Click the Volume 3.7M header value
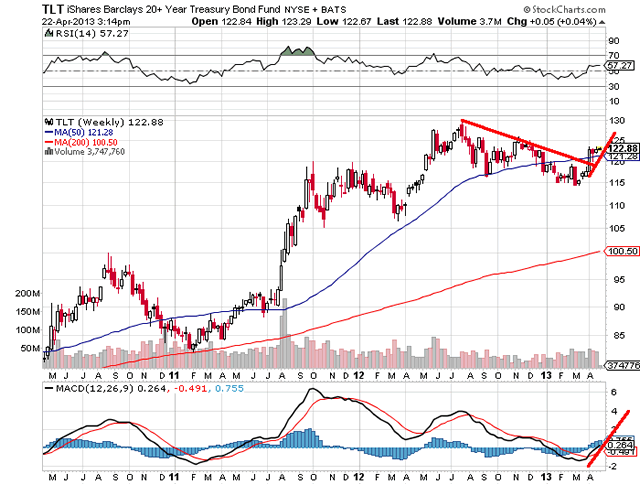 [x=469, y=21]
